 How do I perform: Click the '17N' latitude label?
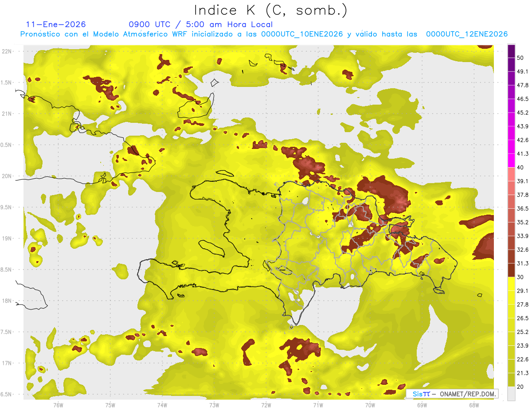point(7,363)
